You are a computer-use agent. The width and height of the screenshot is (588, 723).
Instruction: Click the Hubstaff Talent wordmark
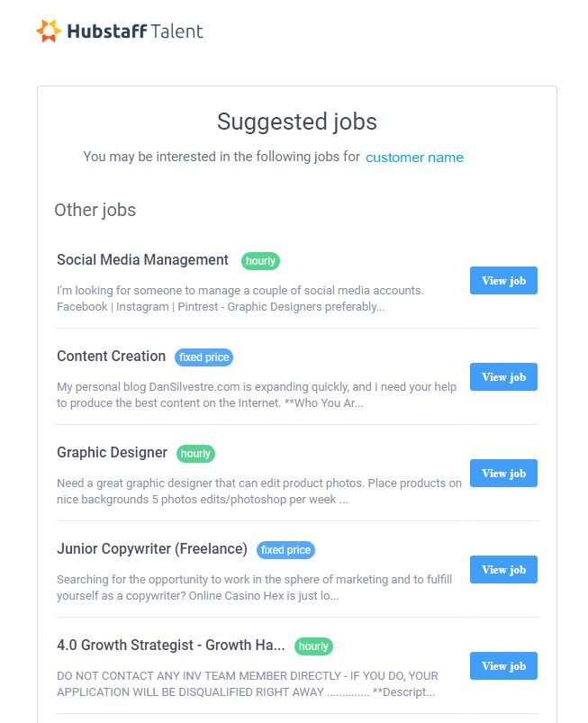click(x=135, y=32)
